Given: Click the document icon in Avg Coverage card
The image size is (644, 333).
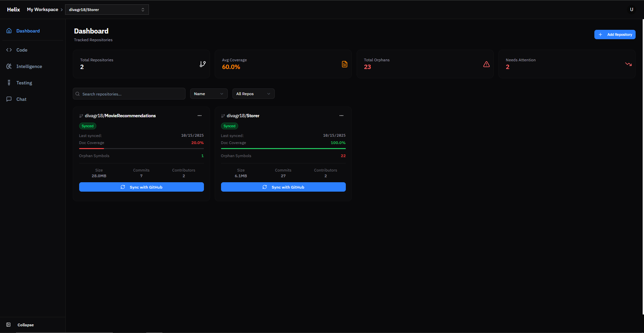Looking at the screenshot, I should 344,64.
